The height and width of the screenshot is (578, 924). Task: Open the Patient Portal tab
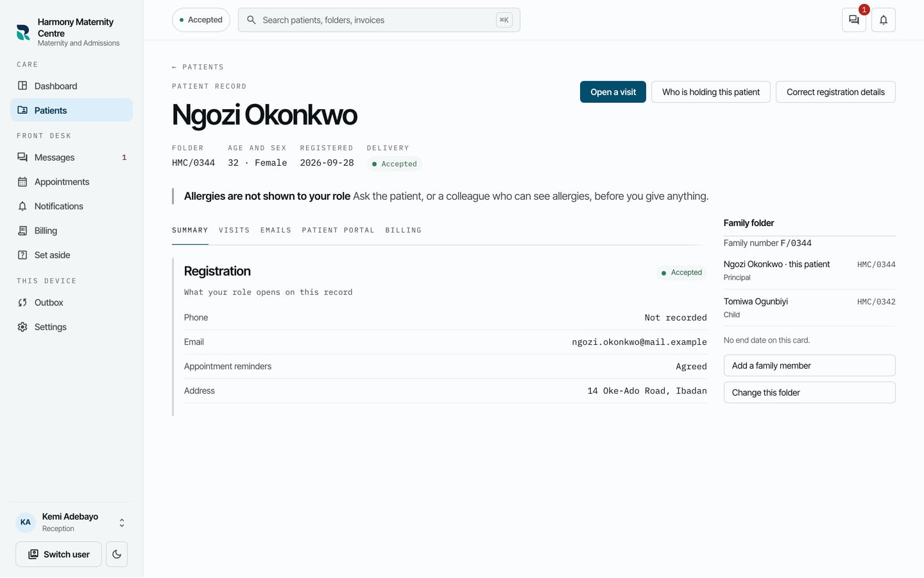tap(338, 230)
